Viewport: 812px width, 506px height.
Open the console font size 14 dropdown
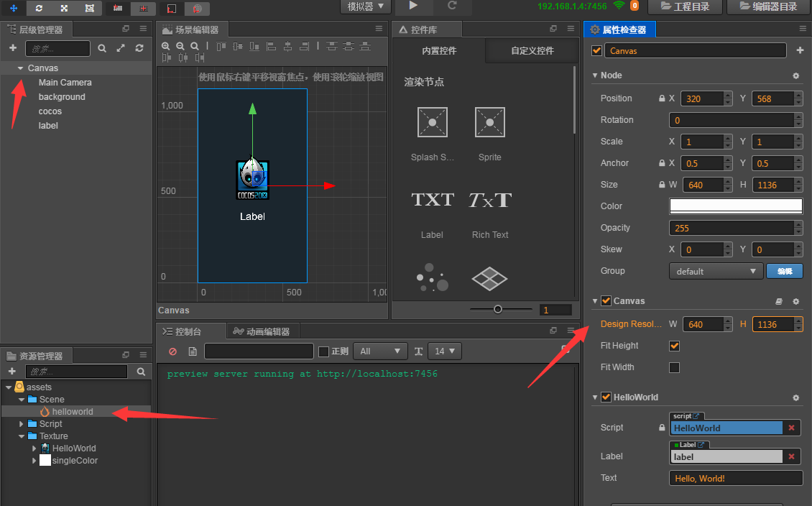coord(445,351)
